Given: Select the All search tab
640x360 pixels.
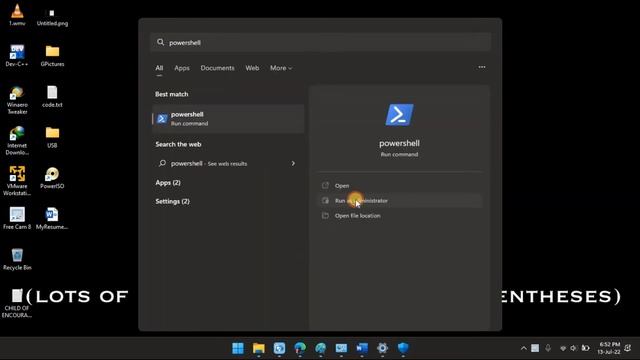Looking at the screenshot, I should point(159,68).
